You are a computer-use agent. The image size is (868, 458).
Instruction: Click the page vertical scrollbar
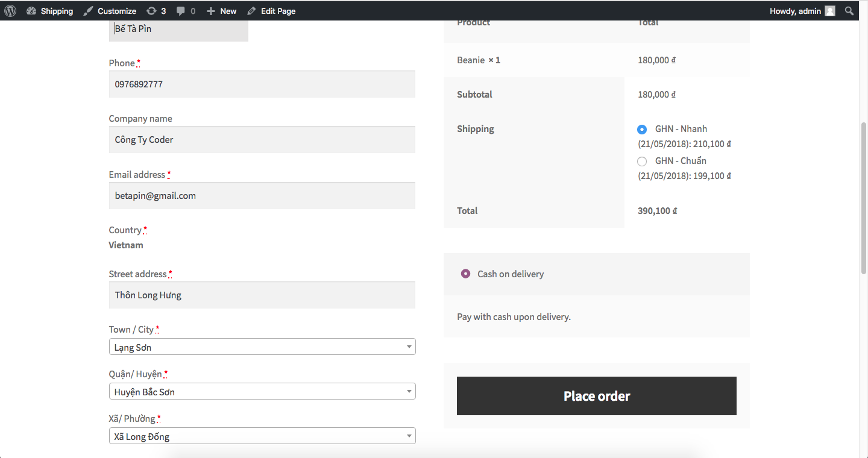[x=863, y=199]
